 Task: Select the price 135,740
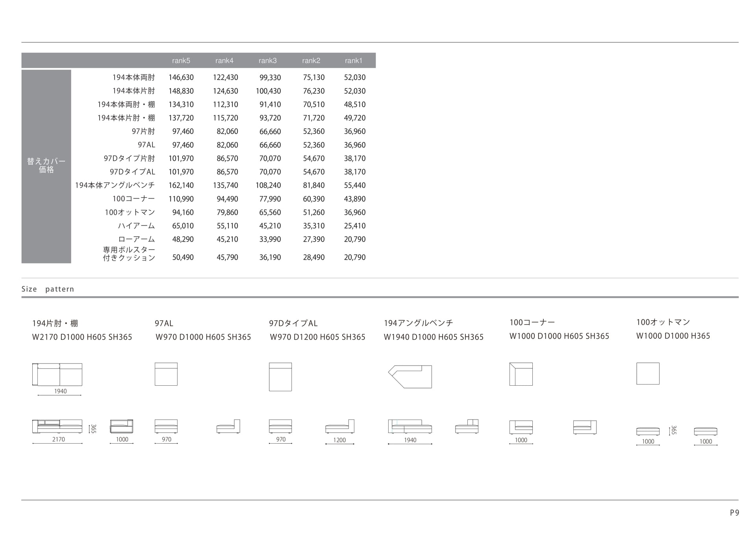coord(225,185)
